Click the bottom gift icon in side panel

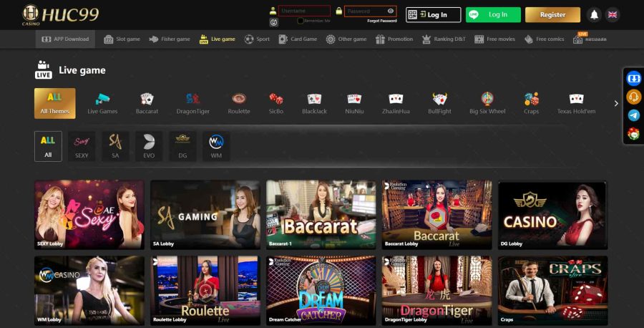pyautogui.click(x=634, y=133)
